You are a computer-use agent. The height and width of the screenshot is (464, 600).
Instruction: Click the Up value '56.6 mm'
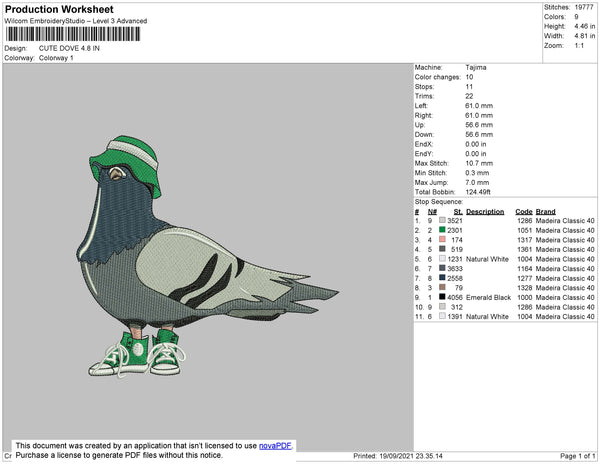point(479,125)
